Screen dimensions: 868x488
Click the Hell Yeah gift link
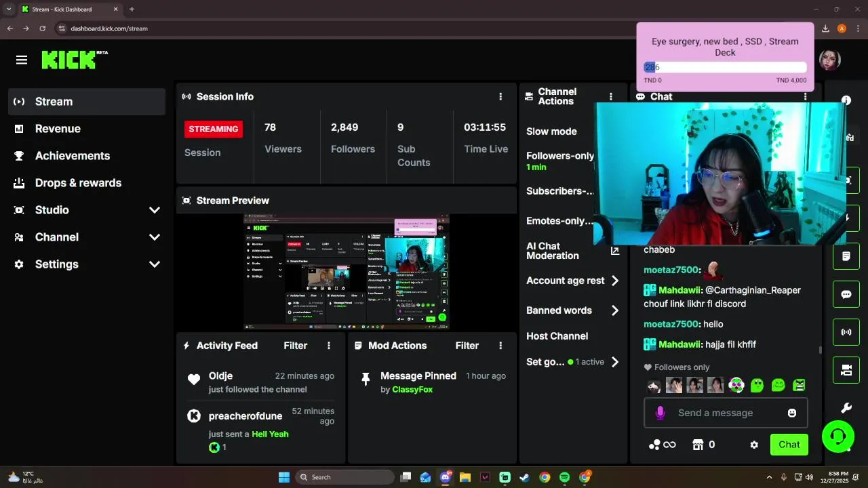point(270,434)
